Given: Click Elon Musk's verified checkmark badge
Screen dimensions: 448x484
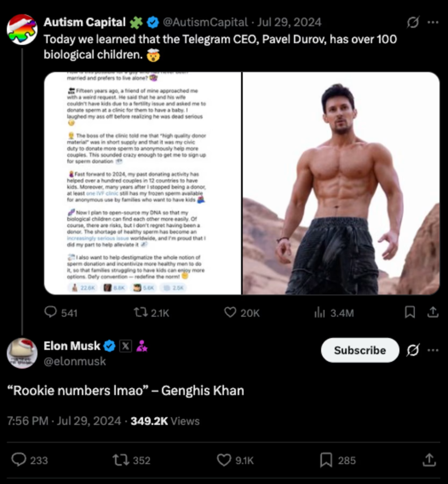Looking at the screenshot, I should coord(109,346).
